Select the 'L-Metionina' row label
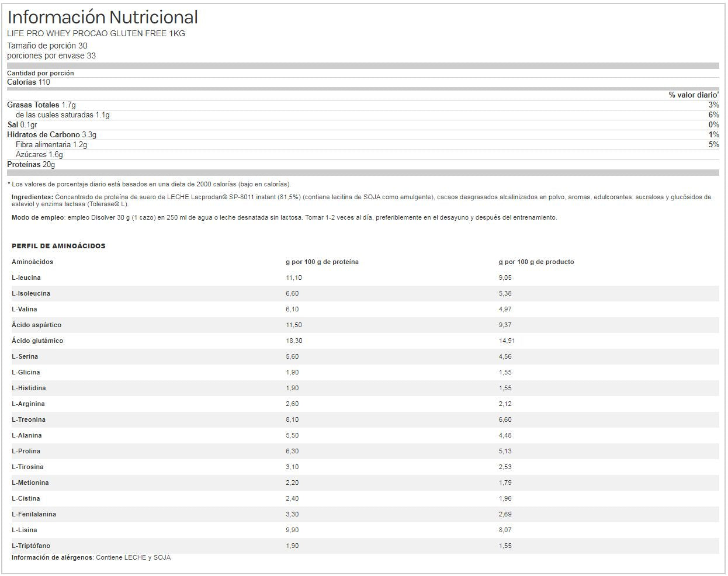The width and height of the screenshot is (728, 576). (x=30, y=483)
